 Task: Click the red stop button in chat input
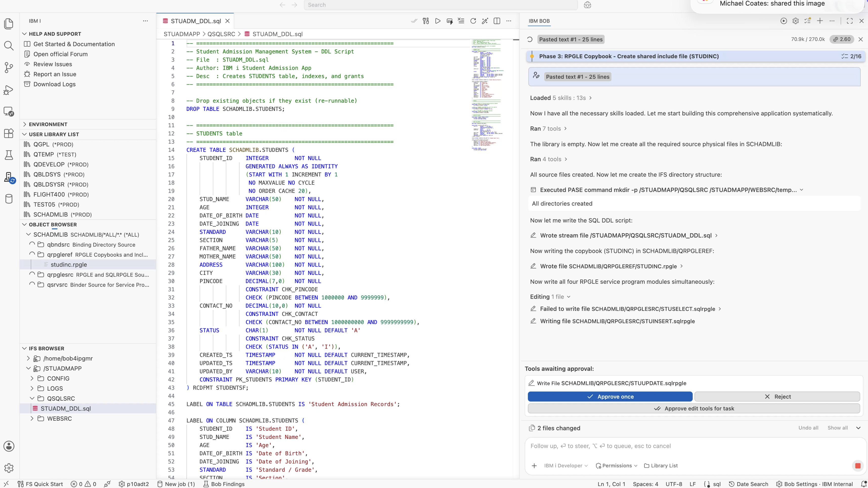pyautogui.click(x=858, y=466)
